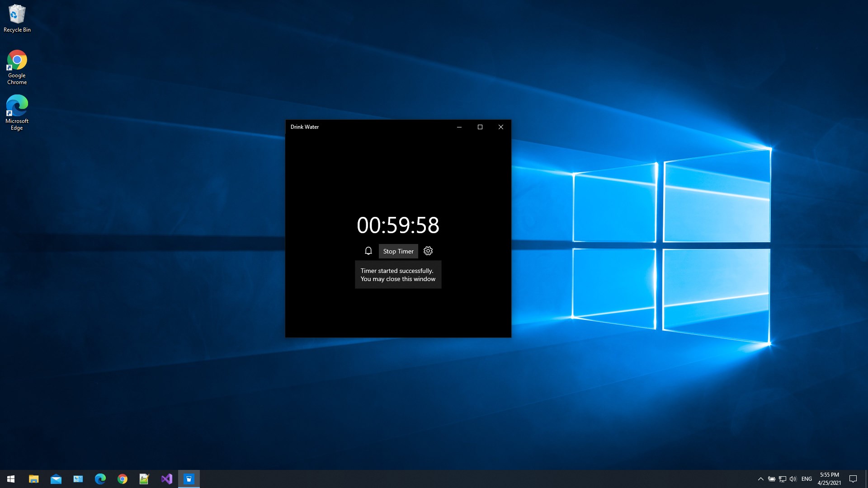
Task: Open the clock and calendar flyout
Action: pos(829,479)
